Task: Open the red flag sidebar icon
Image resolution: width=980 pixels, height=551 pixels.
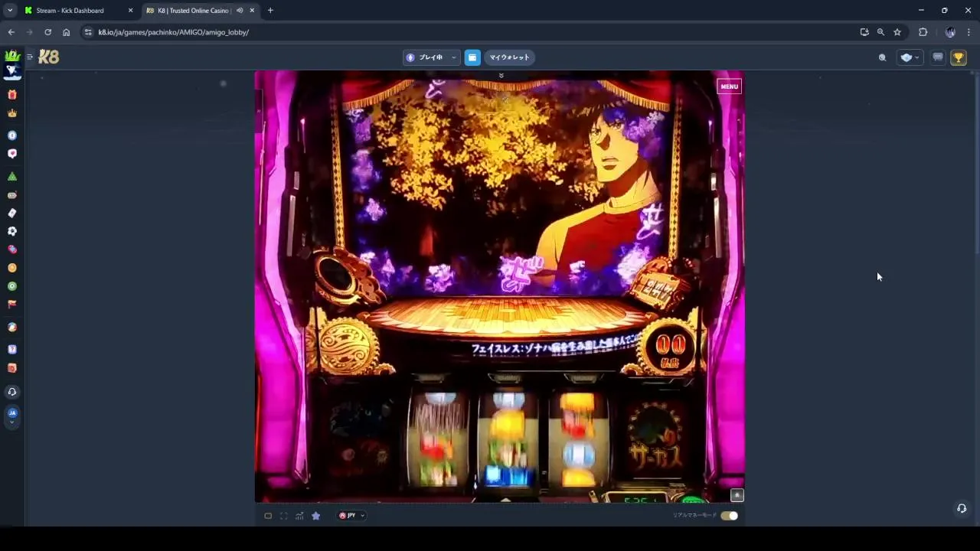Action: [12, 304]
